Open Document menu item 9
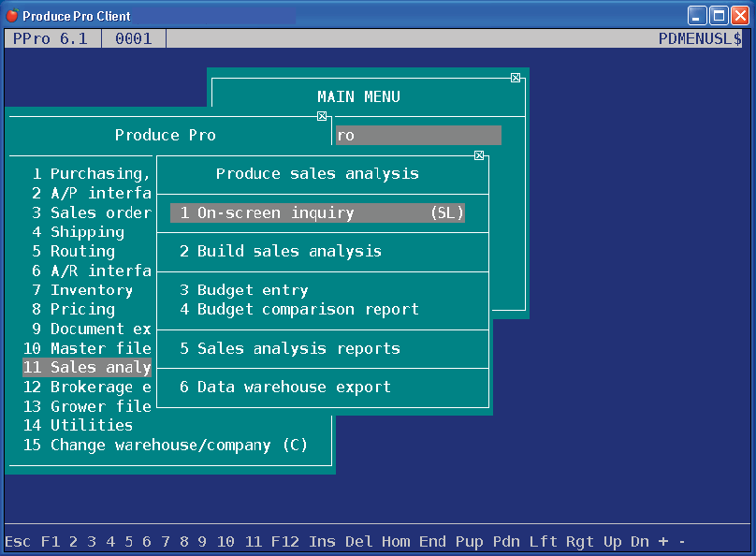Screen dimensions: 756x556 92,329
